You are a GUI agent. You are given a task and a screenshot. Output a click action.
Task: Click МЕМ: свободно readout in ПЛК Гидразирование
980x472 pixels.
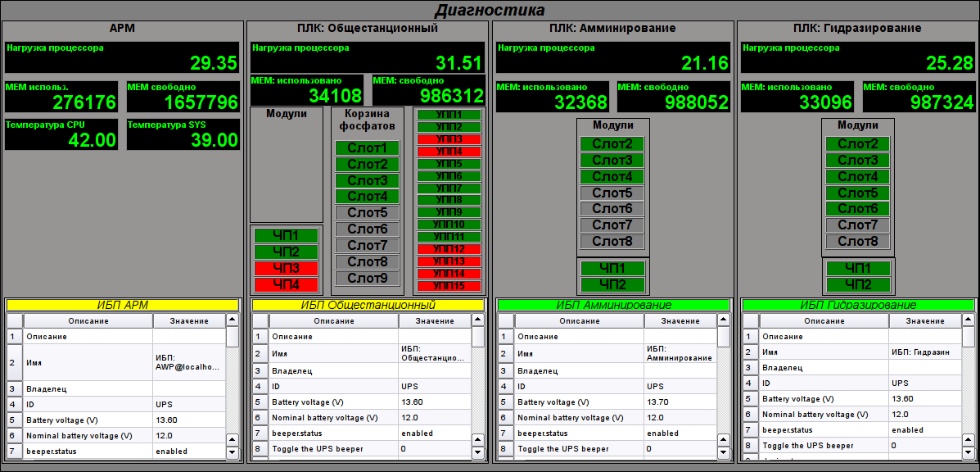[919, 96]
